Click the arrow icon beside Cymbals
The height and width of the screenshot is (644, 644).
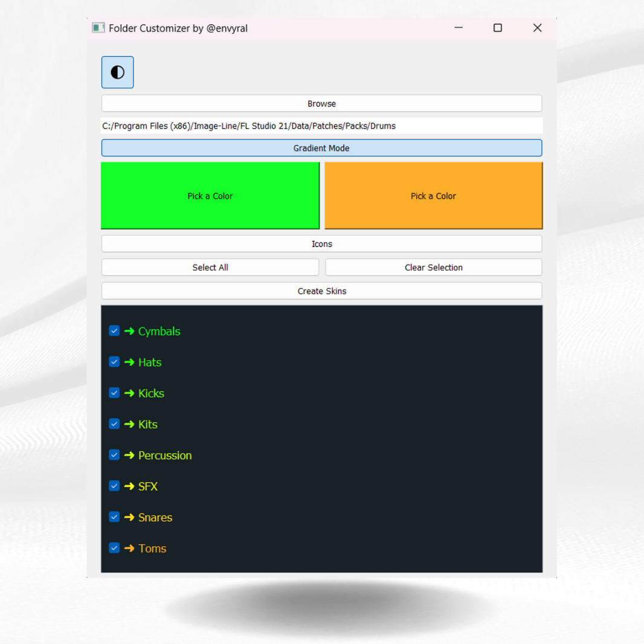pyautogui.click(x=129, y=331)
